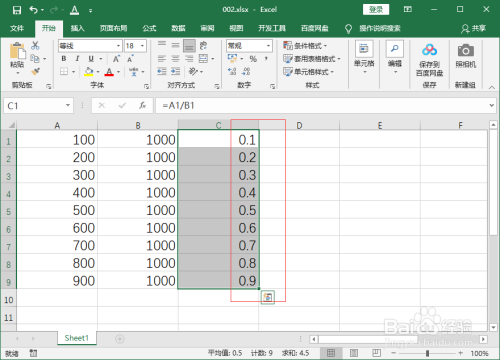This screenshot has width=500, height=360.
Task: Switch to the Page Layout tab
Action: 113,28
